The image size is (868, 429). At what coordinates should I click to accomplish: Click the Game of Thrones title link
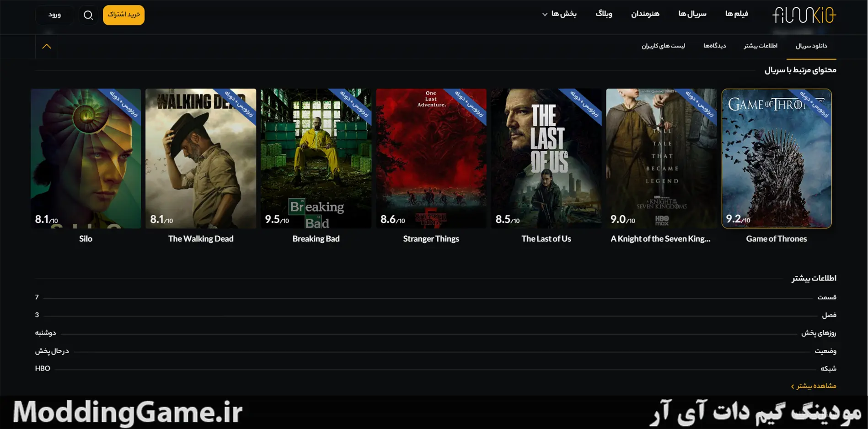click(x=777, y=239)
